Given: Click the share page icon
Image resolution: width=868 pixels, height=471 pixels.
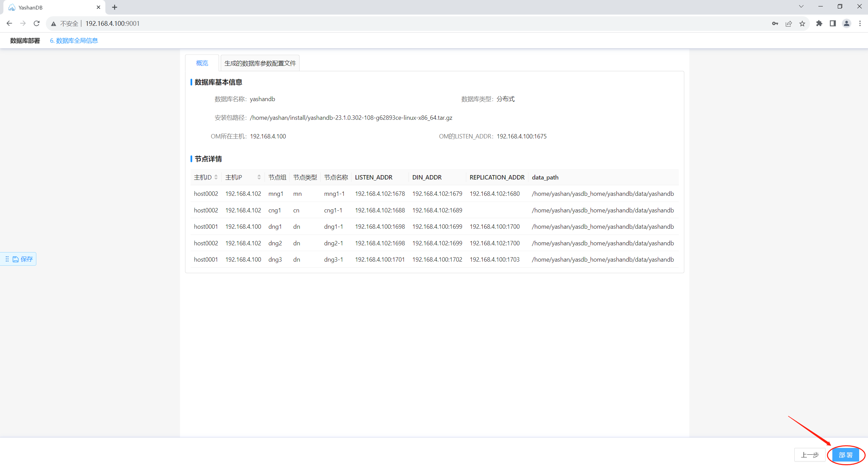Looking at the screenshot, I should (x=789, y=23).
